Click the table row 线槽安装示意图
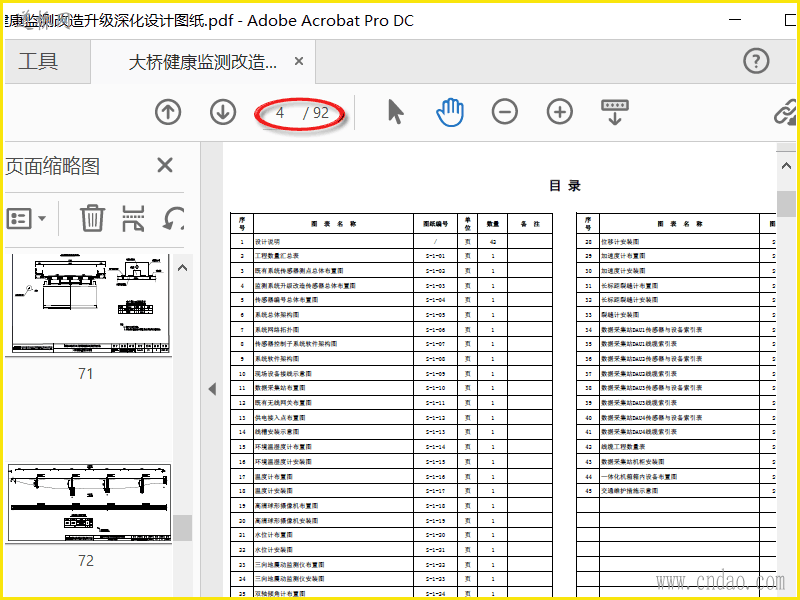 pos(391,432)
